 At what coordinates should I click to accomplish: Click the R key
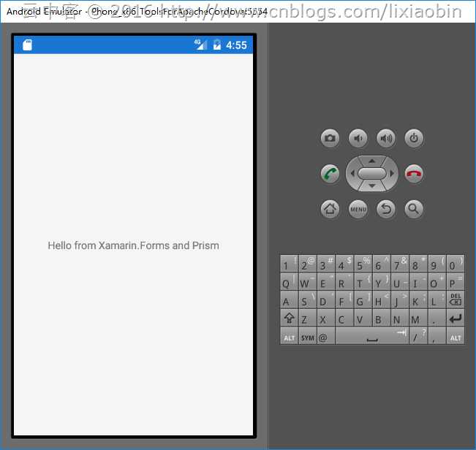pyautogui.click(x=344, y=282)
